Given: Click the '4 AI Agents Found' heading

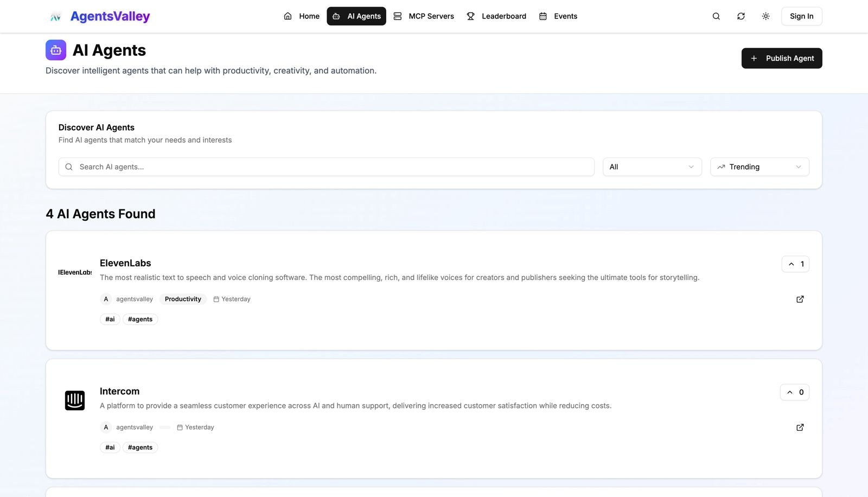Looking at the screenshot, I should point(101,214).
